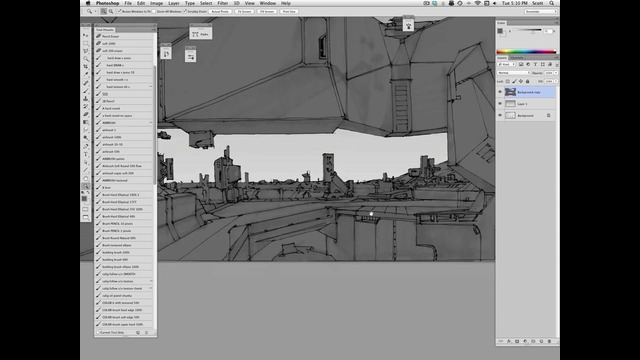Select the Healing Brush tool
The height and width of the screenshot is (360, 640).
tap(86, 82)
